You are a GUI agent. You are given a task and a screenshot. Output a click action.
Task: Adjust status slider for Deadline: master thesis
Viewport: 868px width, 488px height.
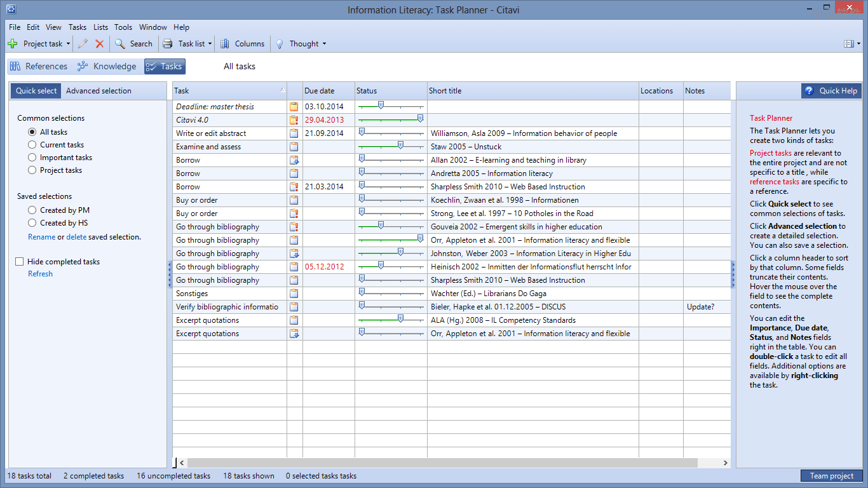pos(381,106)
